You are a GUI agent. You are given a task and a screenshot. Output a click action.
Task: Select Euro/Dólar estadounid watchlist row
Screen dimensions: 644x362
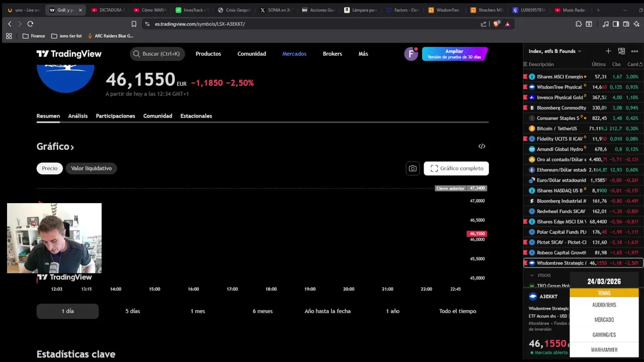click(584, 180)
